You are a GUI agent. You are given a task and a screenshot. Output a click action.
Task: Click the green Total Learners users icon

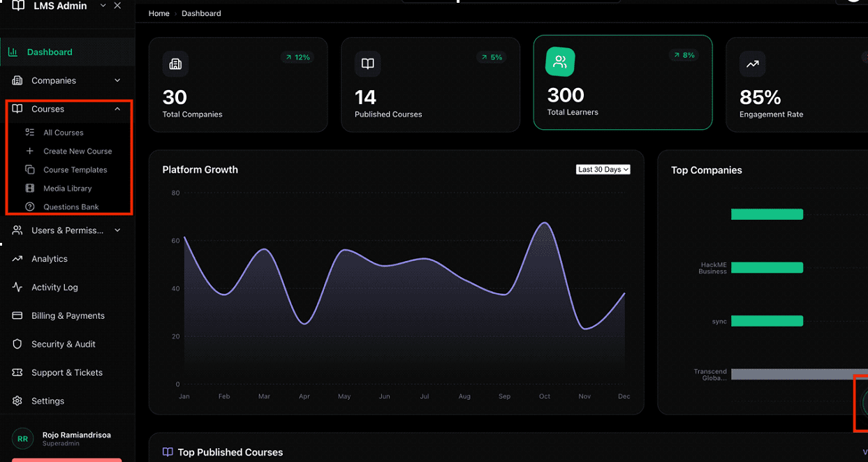click(560, 62)
